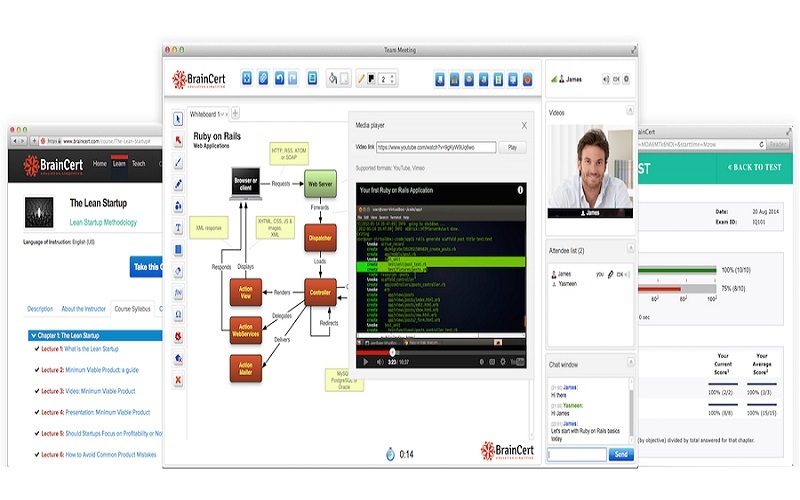Collapse the Chat window panel
The image size is (800, 500).
pyautogui.click(x=631, y=362)
